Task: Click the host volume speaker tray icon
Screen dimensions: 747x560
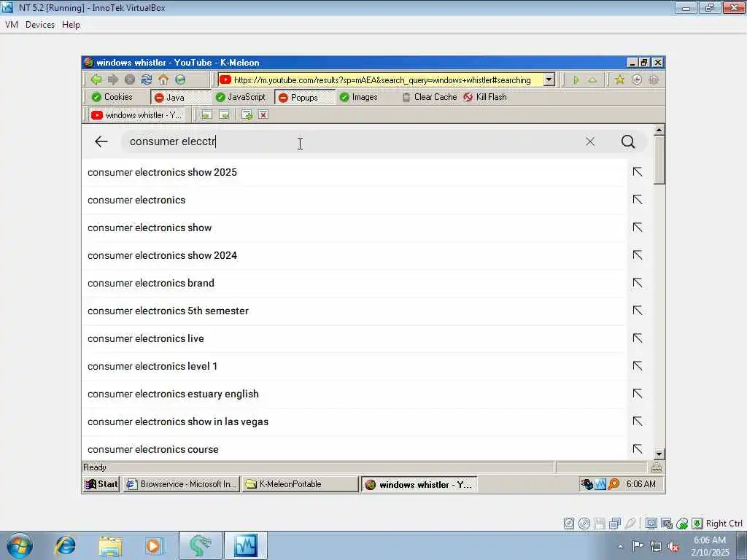Action: pos(673,547)
